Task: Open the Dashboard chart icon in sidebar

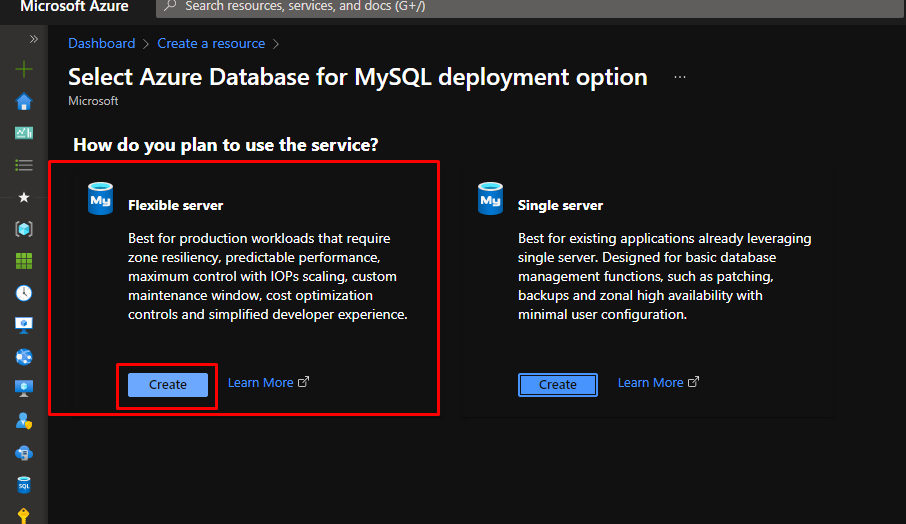Action: [x=24, y=133]
